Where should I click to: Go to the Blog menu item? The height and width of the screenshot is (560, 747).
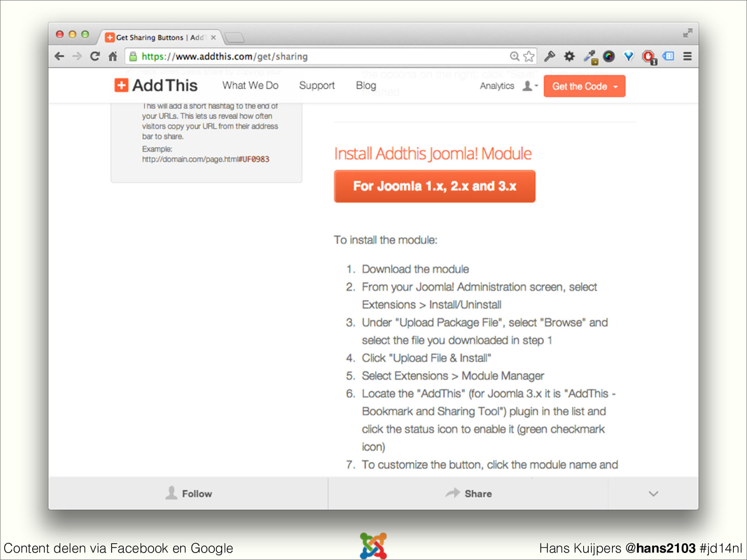pyautogui.click(x=366, y=86)
